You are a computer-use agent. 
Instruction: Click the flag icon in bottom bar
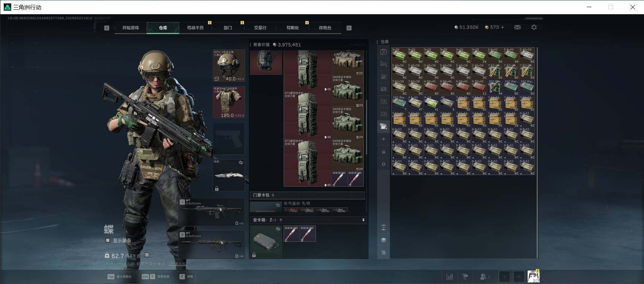point(465,277)
